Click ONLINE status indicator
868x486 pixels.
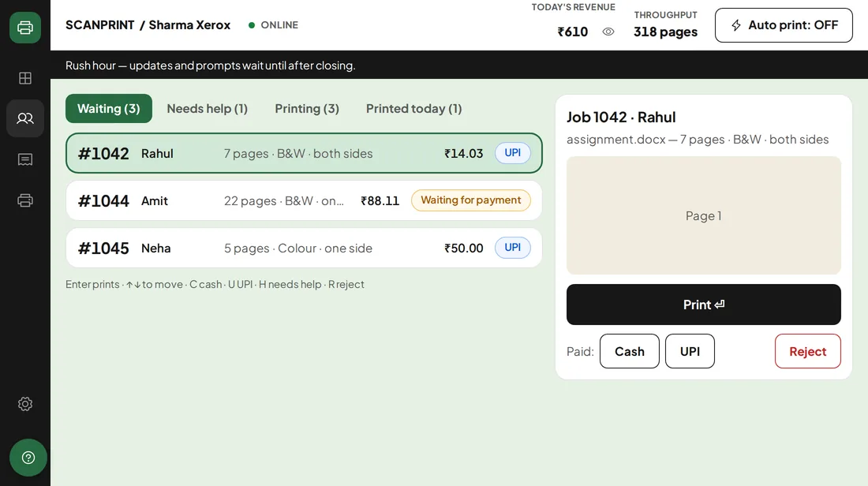[274, 25]
